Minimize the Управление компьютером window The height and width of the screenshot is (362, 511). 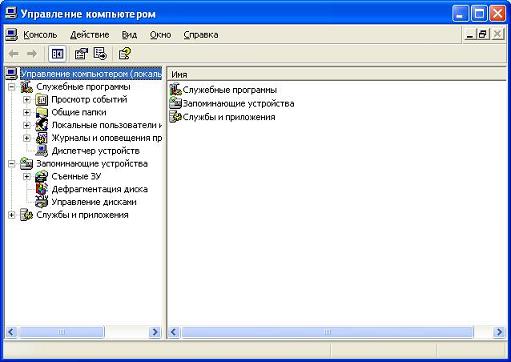pos(460,14)
